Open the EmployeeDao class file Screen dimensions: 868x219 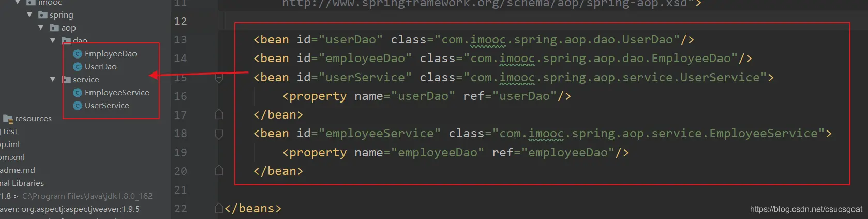point(111,53)
